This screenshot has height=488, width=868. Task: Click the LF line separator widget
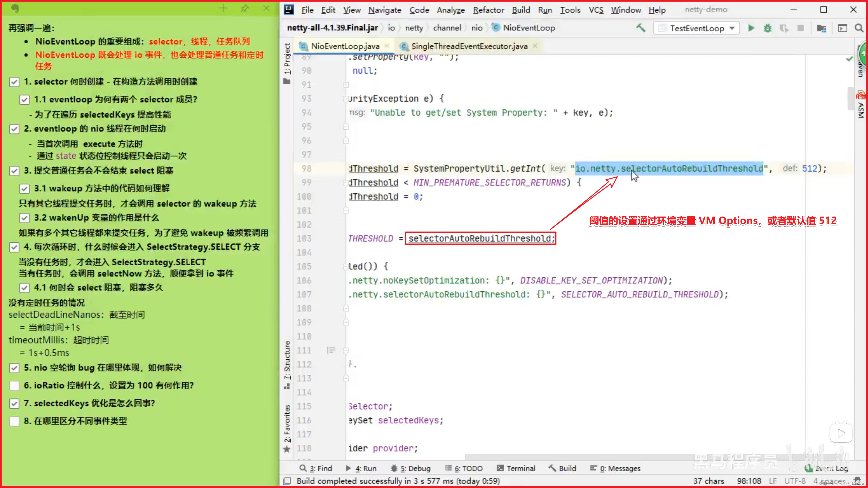pyautogui.click(x=773, y=481)
